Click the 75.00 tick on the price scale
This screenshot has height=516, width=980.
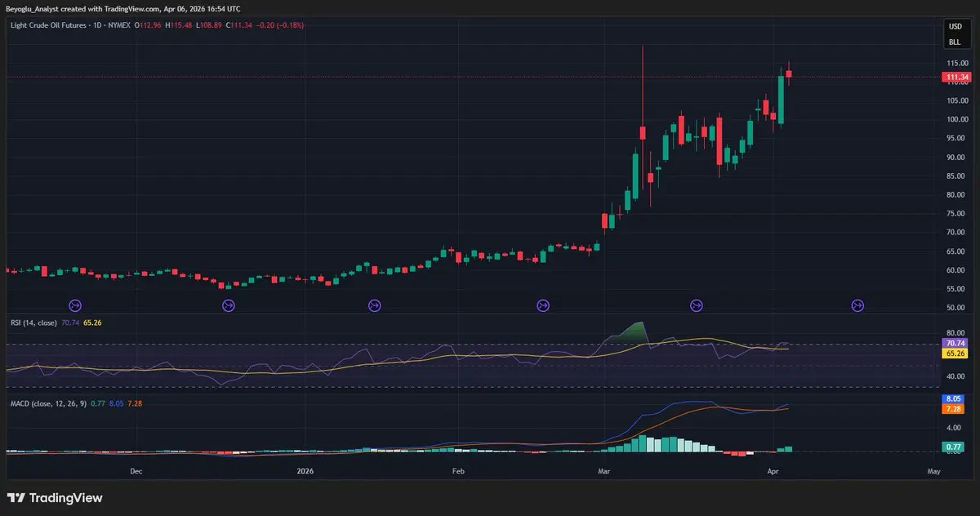click(x=957, y=214)
